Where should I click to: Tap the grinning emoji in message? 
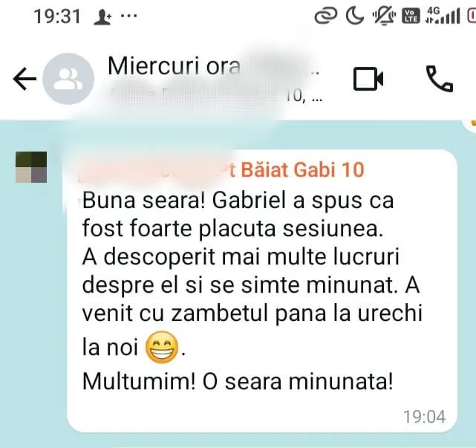[x=162, y=347]
